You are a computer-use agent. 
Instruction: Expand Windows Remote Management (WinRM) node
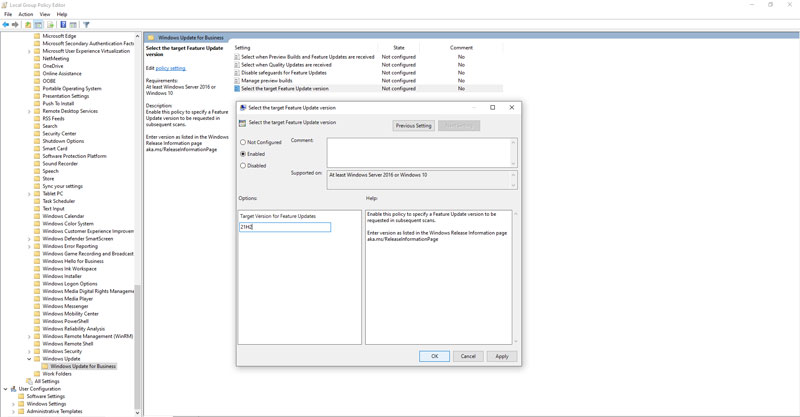click(29, 337)
